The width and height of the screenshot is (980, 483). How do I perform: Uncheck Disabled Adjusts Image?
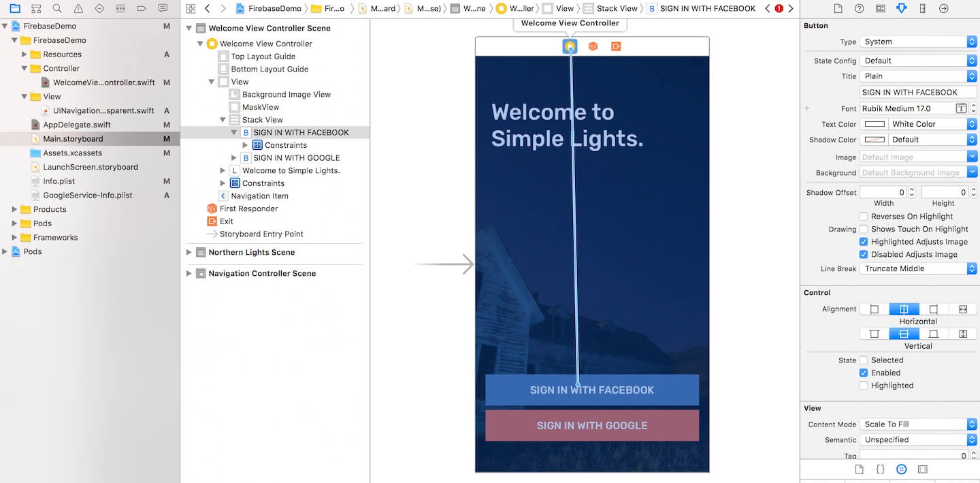coord(864,254)
